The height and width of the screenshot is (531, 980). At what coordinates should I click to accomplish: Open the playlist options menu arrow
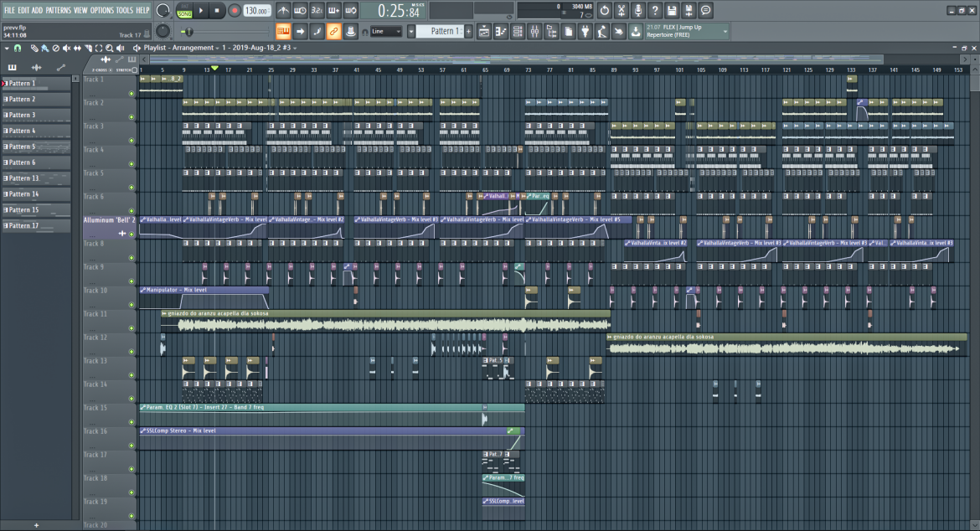click(7, 48)
